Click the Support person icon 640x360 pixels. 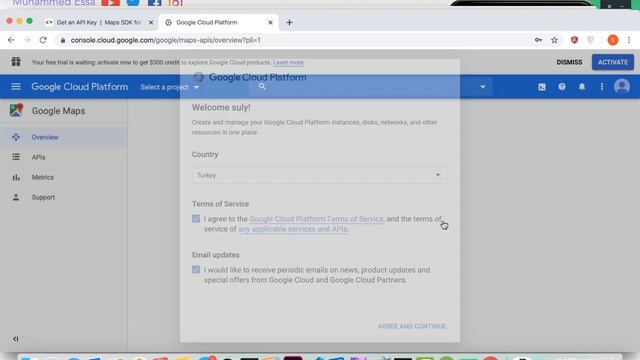(16, 197)
